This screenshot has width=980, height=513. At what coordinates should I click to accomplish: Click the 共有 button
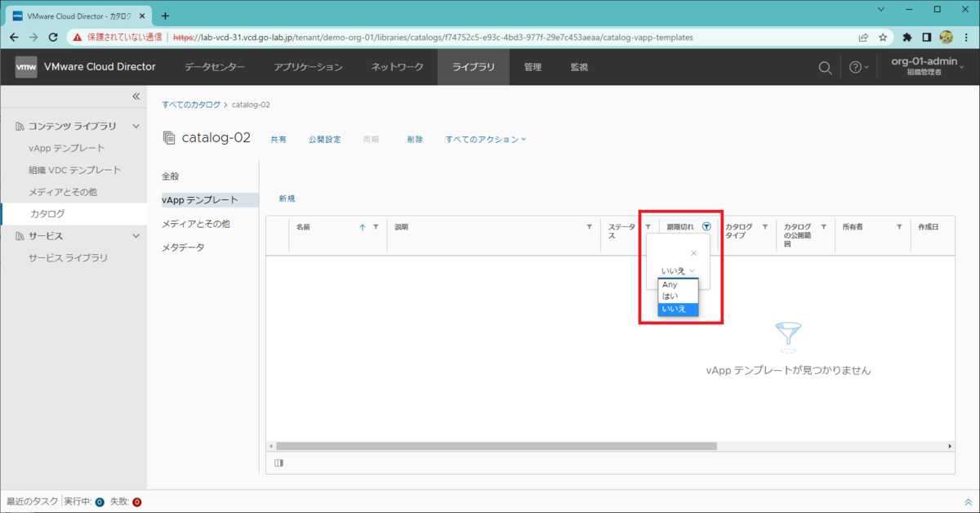tap(278, 140)
